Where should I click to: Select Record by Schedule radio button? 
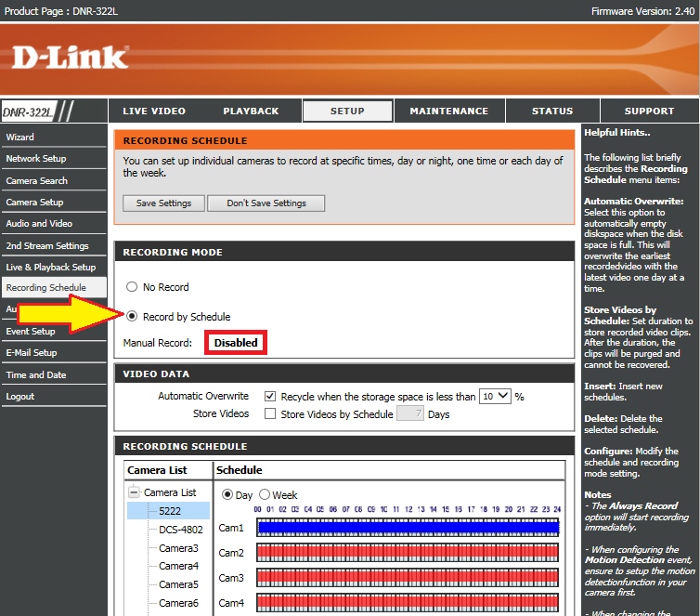132,317
